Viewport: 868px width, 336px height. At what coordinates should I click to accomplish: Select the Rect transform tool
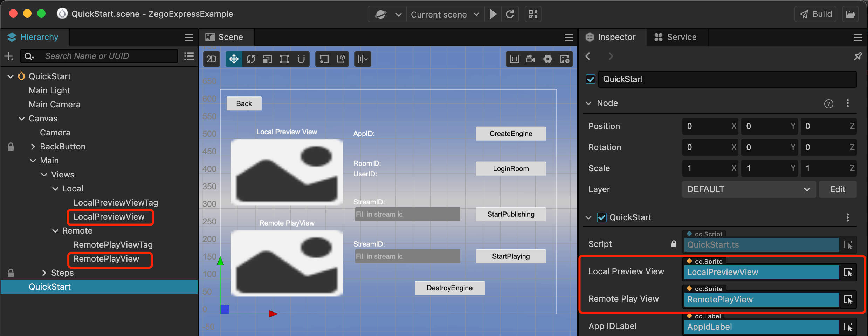coord(284,59)
